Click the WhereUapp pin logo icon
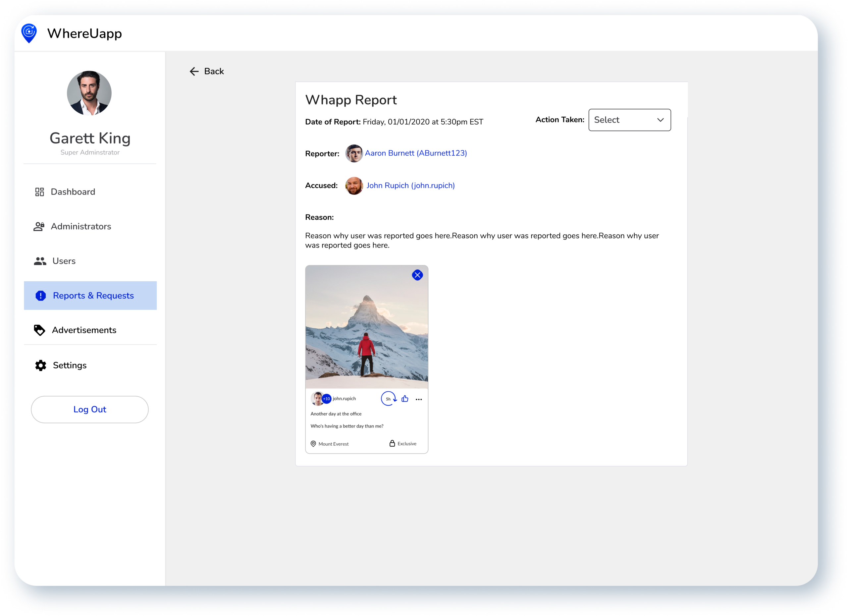This screenshot has width=848, height=616. tap(29, 33)
